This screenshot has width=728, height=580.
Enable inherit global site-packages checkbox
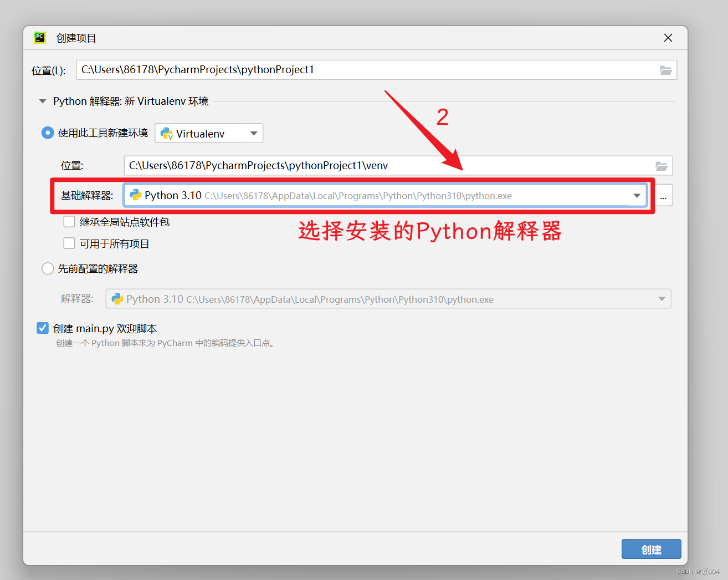(69, 222)
